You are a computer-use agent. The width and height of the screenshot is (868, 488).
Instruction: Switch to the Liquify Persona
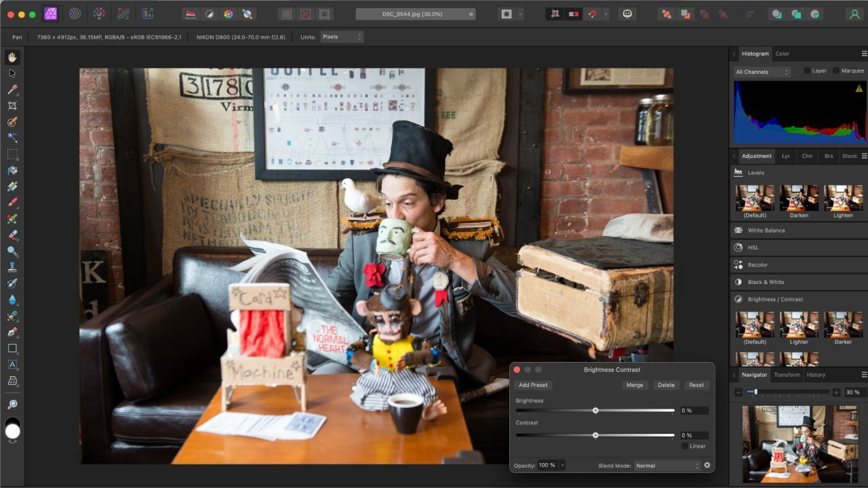point(74,14)
